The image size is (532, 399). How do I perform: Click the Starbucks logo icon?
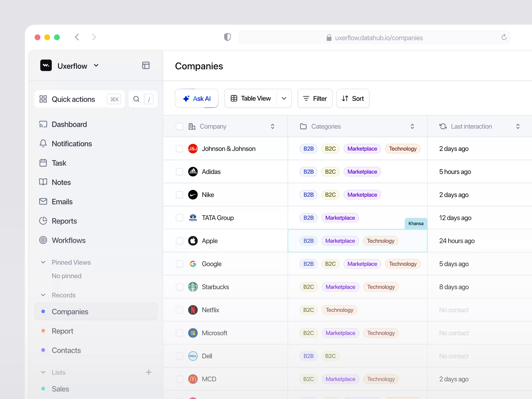click(x=193, y=287)
